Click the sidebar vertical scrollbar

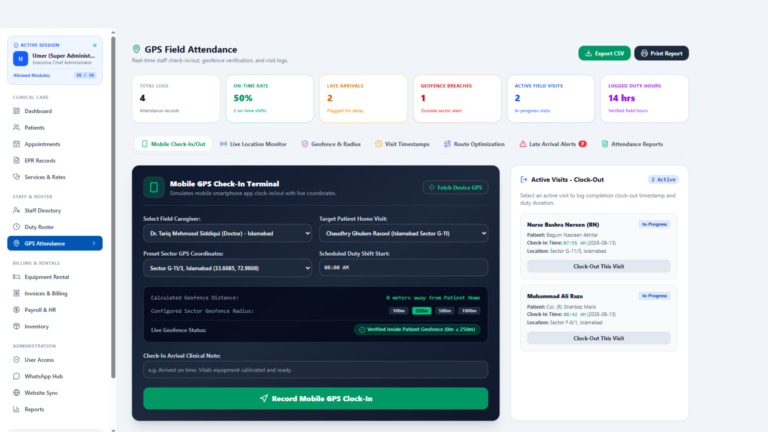pyautogui.click(x=113, y=208)
